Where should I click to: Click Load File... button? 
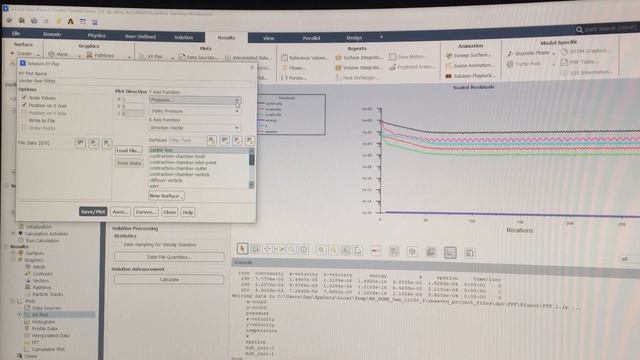coord(129,150)
